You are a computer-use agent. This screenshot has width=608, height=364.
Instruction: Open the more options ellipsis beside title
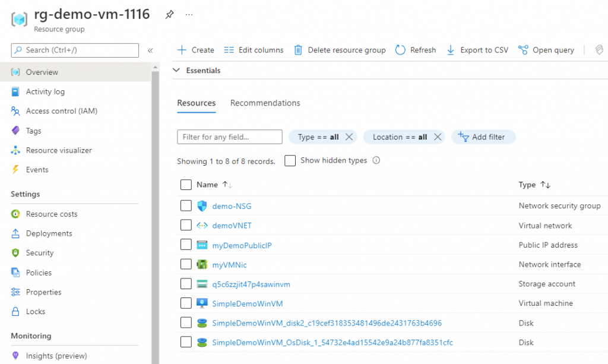(x=189, y=15)
